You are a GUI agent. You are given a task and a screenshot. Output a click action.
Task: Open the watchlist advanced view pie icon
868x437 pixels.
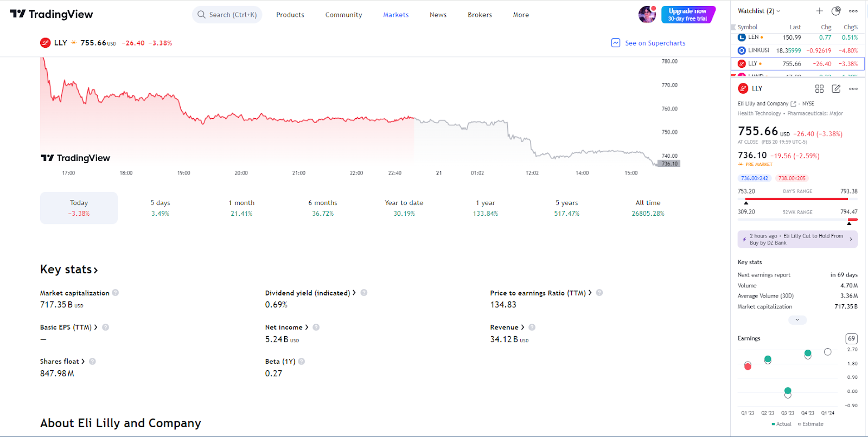tap(836, 11)
